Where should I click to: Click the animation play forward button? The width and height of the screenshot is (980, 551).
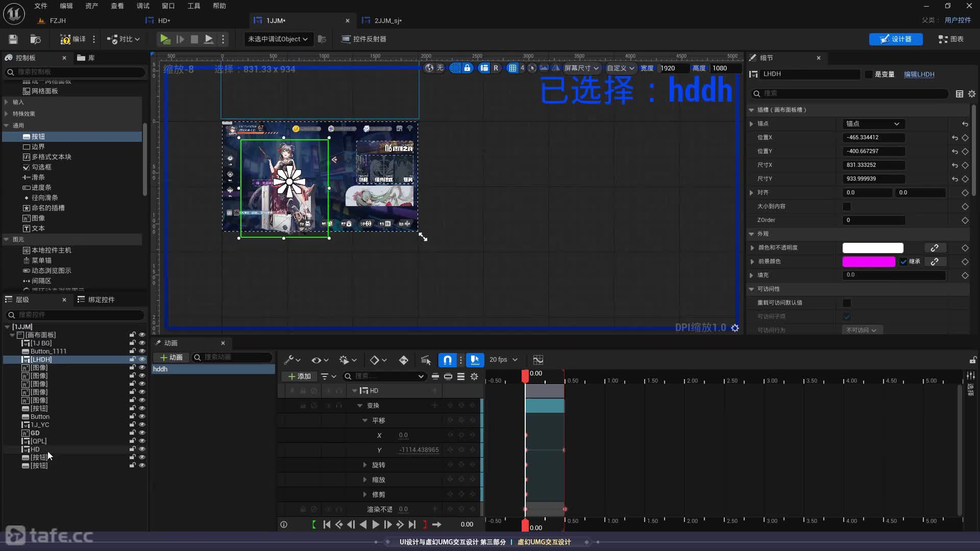click(376, 524)
